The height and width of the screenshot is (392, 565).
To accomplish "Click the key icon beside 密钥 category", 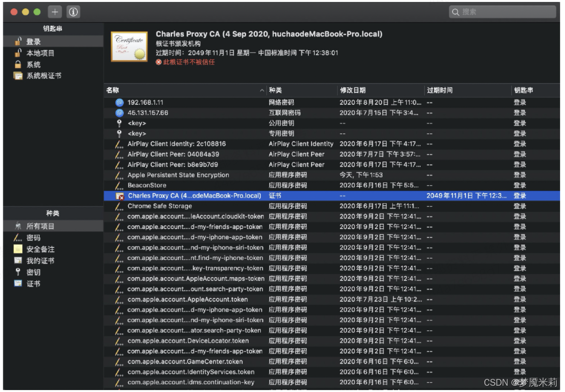I will [x=17, y=272].
